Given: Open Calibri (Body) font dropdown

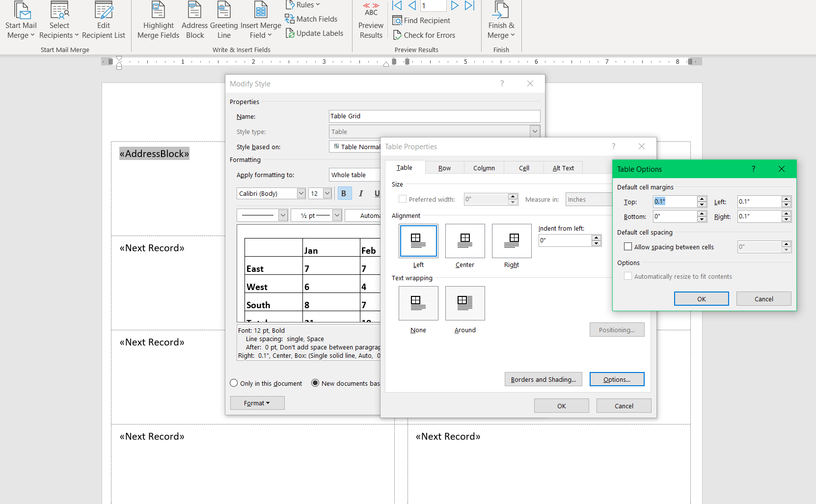Looking at the screenshot, I should 301,193.
